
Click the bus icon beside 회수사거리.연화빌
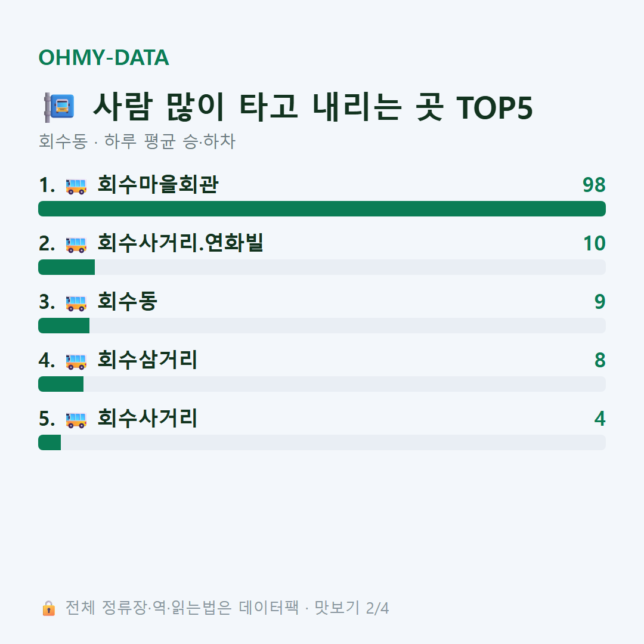[76, 244]
